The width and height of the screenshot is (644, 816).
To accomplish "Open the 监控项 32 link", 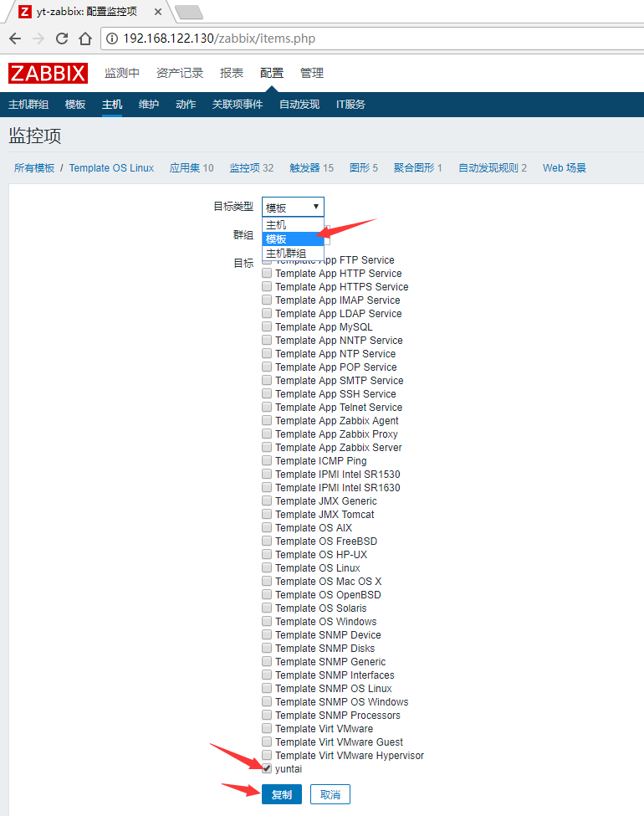I will point(251,168).
